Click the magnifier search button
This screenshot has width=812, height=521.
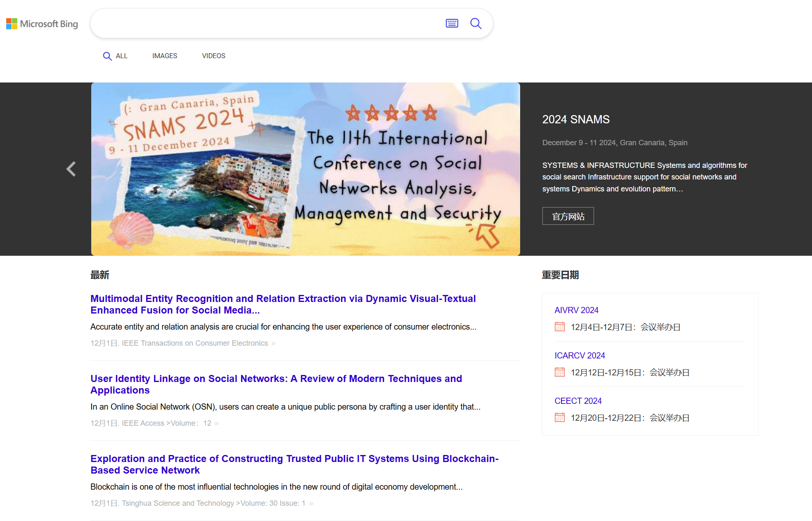(476, 24)
